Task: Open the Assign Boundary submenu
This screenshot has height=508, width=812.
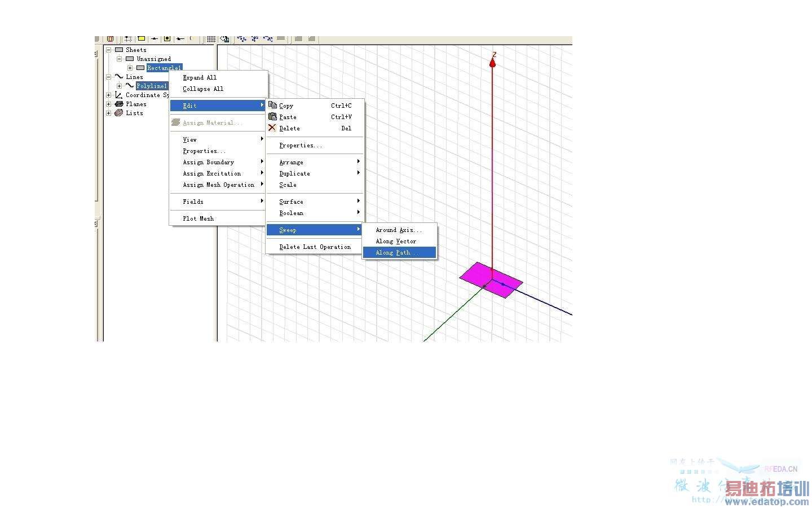Action: click(218, 162)
